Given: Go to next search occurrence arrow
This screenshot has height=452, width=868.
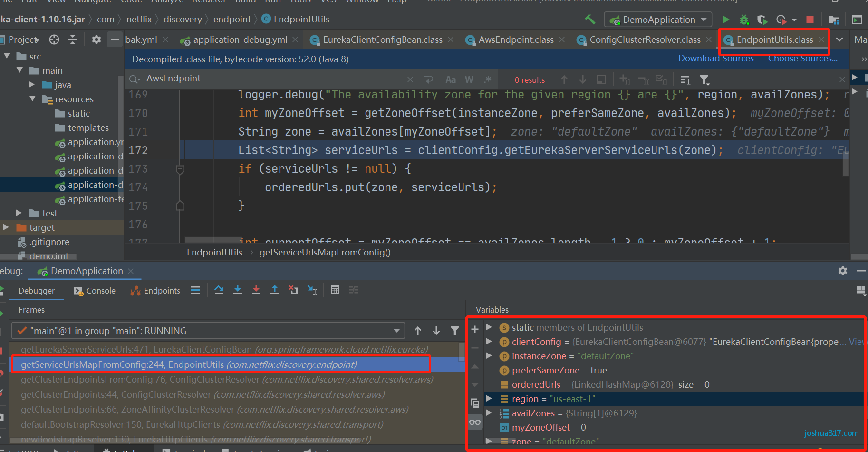Looking at the screenshot, I should point(583,79).
